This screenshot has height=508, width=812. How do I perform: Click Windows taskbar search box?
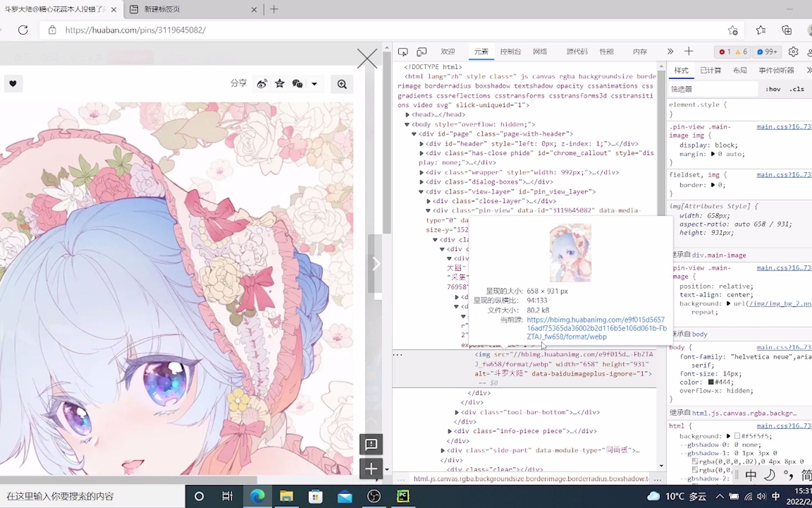93,496
